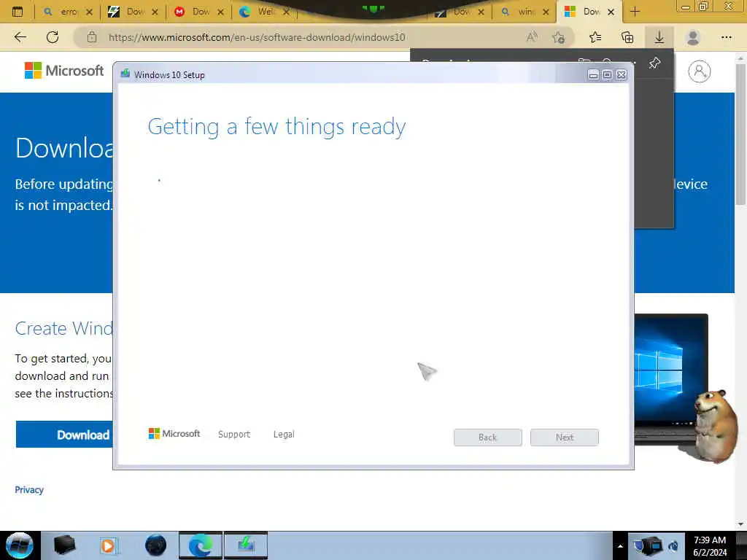Open a new browser tab
Viewport: 747px width, 560px height.
pyautogui.click(x=635, y=12)
